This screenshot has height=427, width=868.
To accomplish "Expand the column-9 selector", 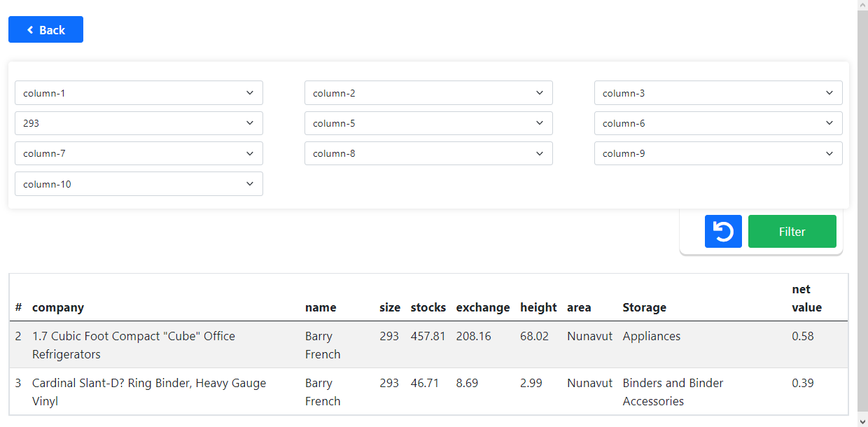I will (x=717, y=153).
